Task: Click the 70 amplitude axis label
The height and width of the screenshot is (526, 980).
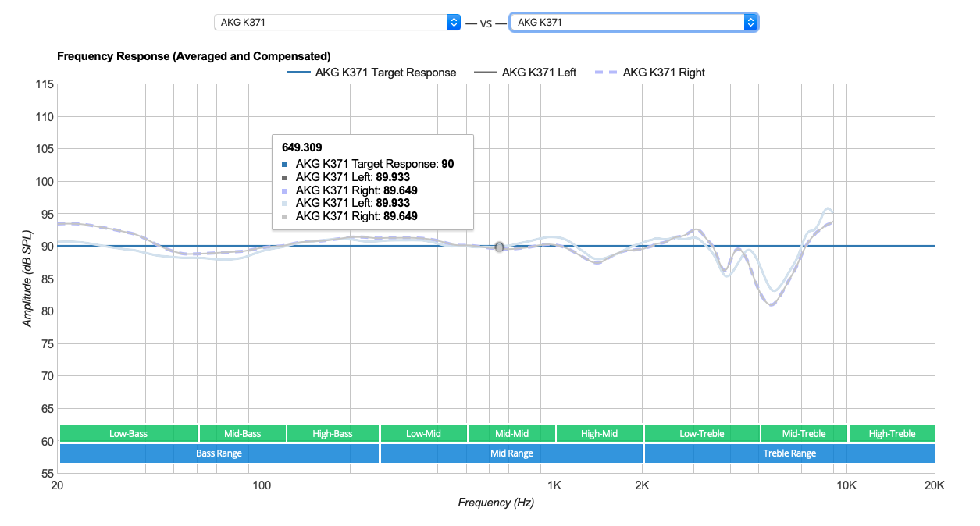Action: (46, 376)
